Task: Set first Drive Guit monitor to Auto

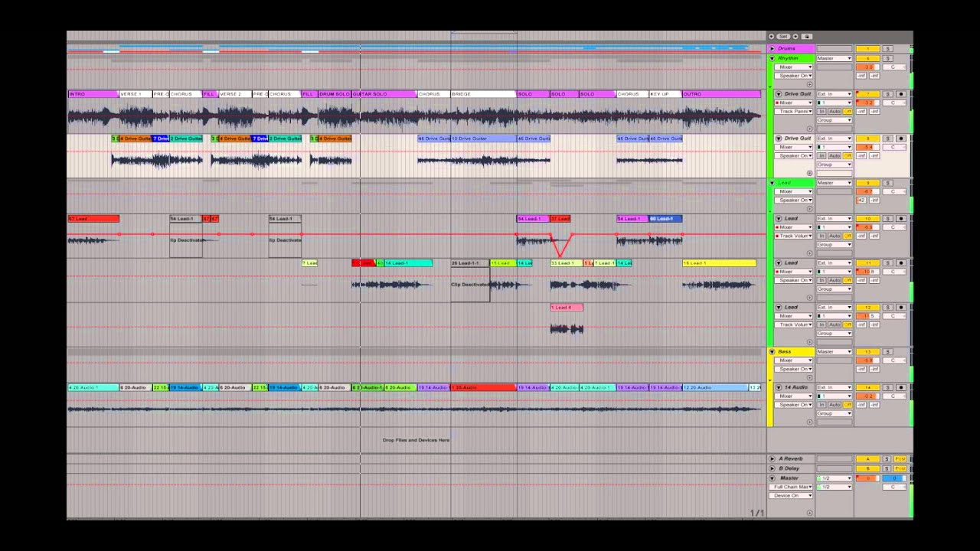Action: (x=835, y=112)
